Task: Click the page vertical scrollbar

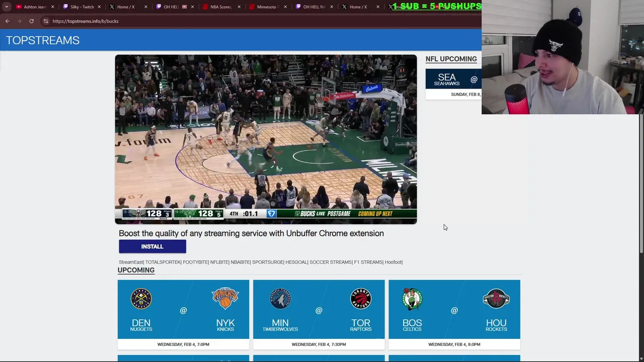Action: tap(641, 185)
